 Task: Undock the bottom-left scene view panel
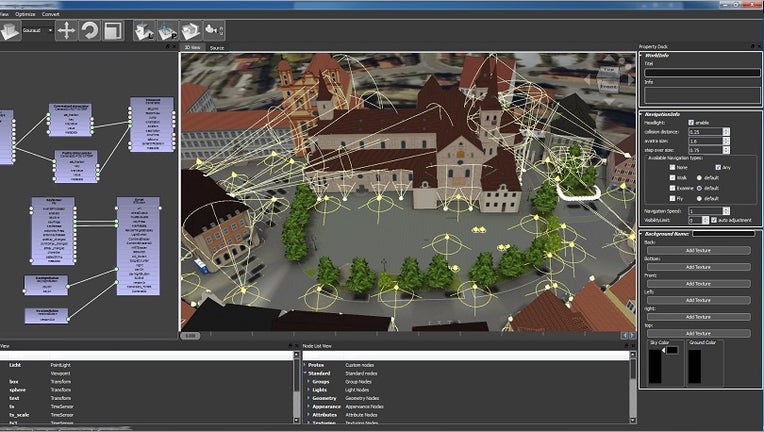coord(290,345)
